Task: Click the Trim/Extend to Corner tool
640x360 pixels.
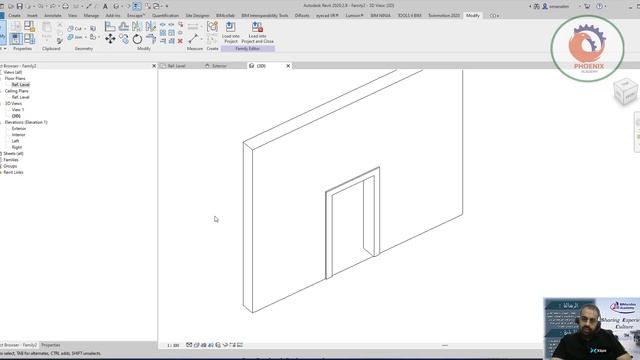Action: coord(151,39)
